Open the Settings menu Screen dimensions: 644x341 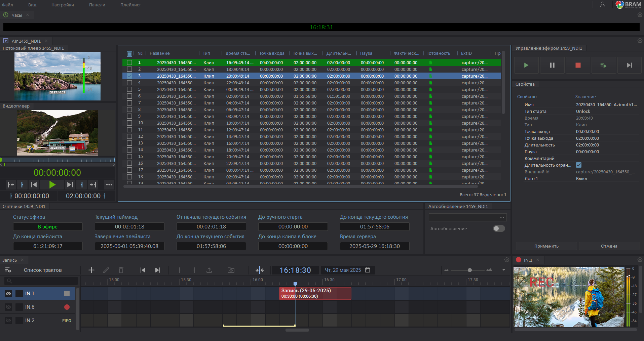[63, 5]
